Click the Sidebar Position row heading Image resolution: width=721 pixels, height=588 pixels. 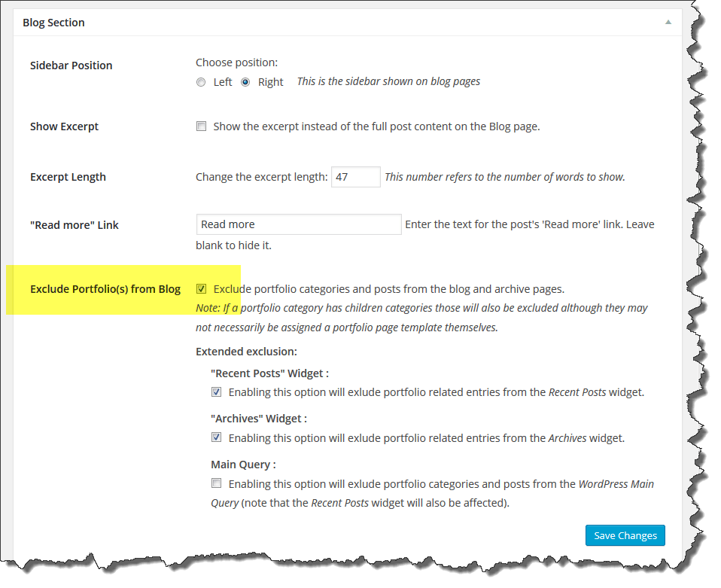coord(71,66)
